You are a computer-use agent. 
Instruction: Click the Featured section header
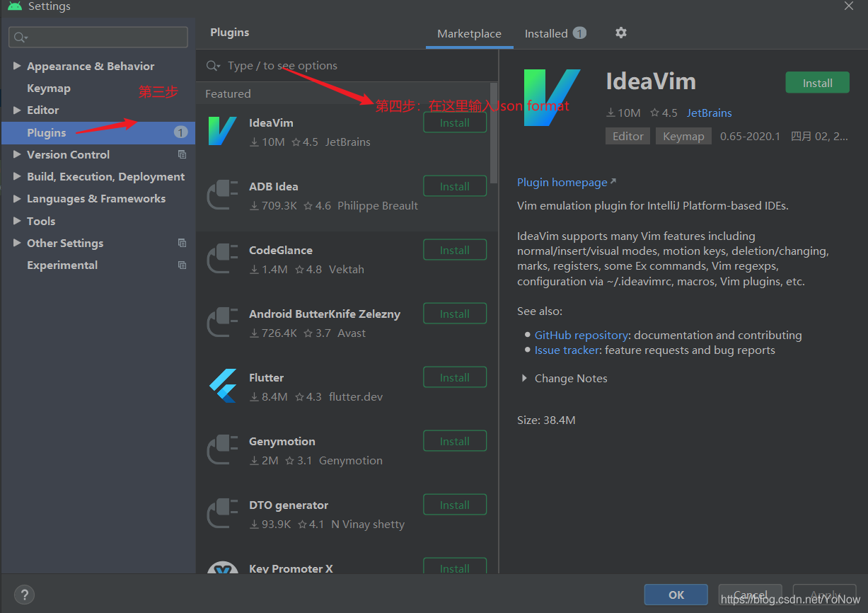(x=228, y=93)
